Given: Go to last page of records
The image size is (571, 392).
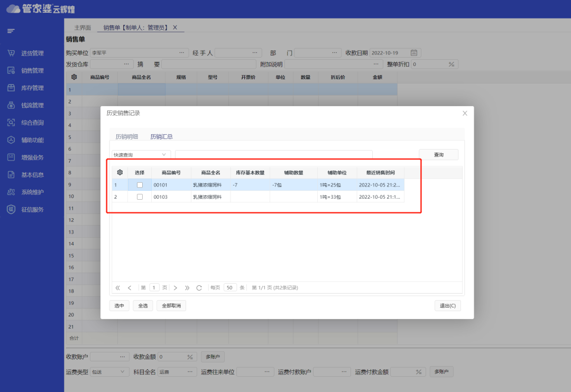Looking at the screenshot, I should click(187, 288).
